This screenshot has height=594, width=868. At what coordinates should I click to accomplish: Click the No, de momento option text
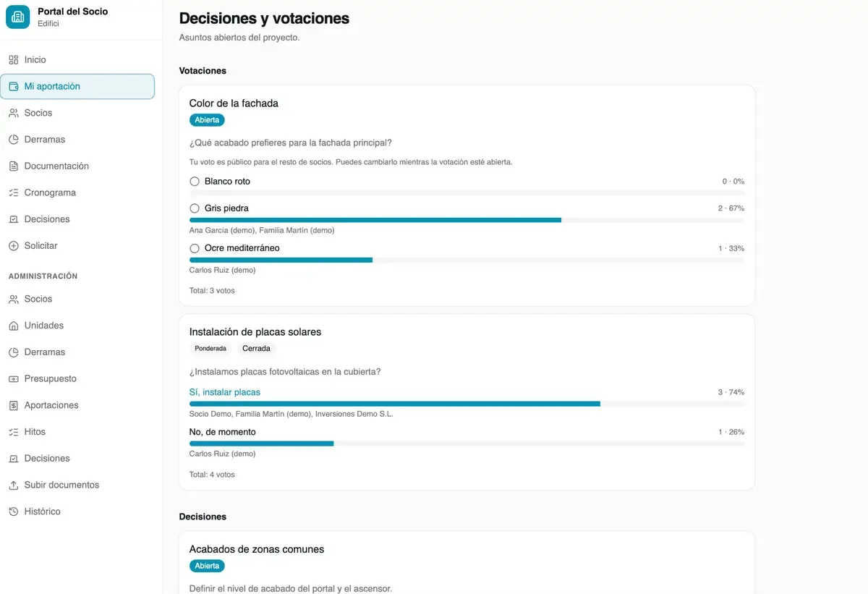223,432
